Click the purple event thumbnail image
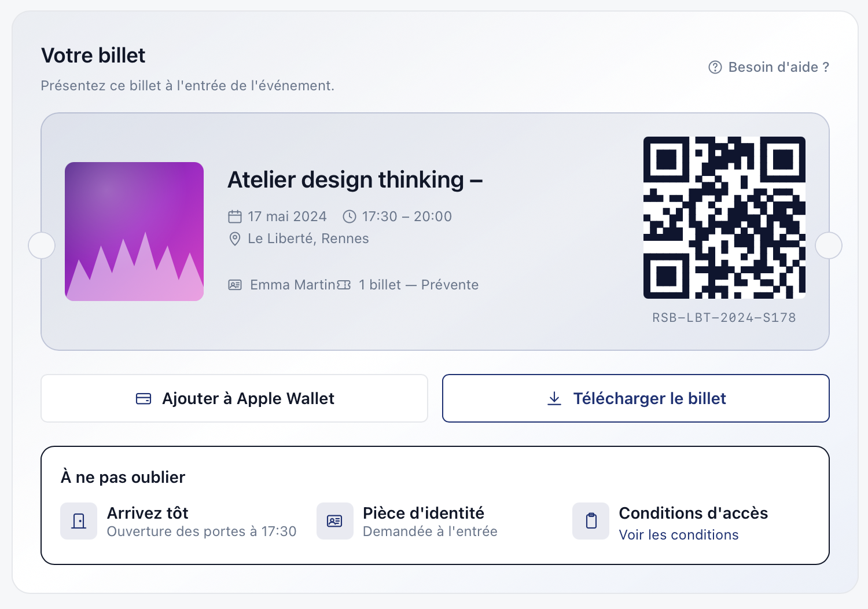Image resolution: width=868 pixels, height=609 pixels. pyautogui.click(x=134, y=232)
